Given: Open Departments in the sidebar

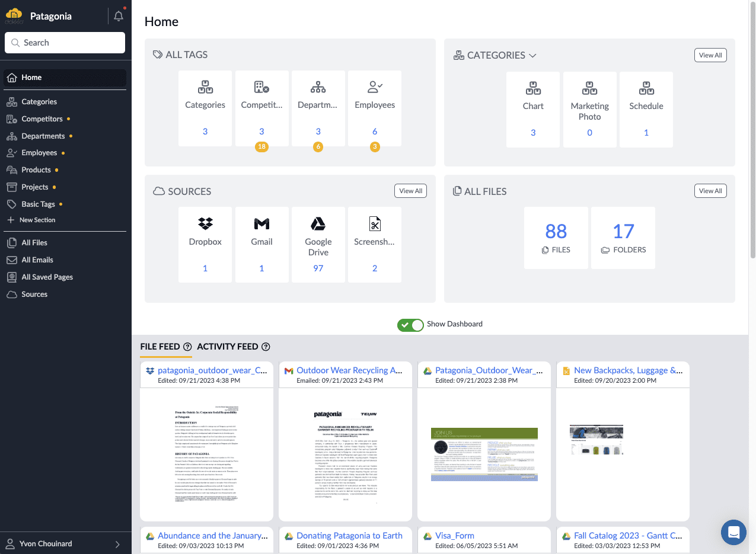Looking at the screenshot, I should [x=43, y=136].
